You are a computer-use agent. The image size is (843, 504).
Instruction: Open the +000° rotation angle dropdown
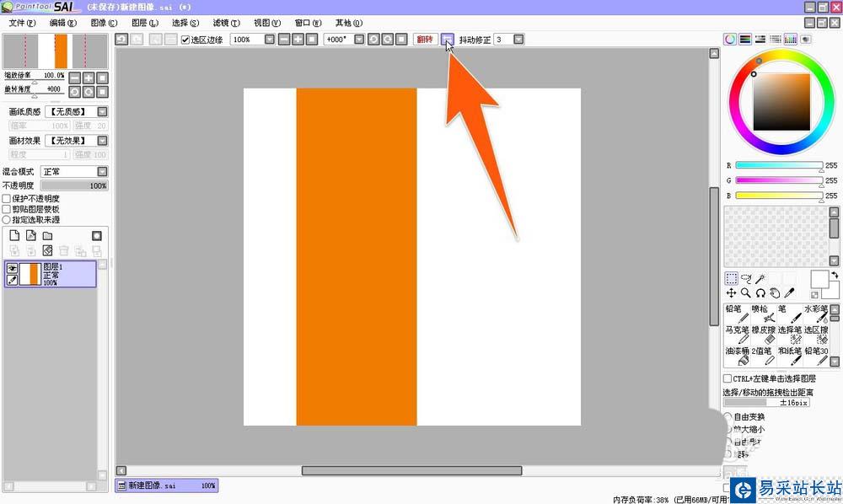[359, 40]
